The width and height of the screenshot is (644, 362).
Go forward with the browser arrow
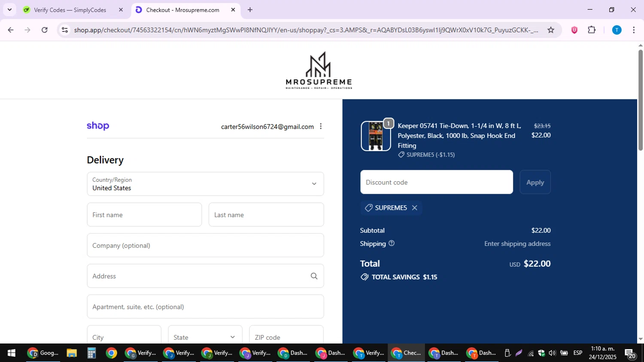click(27, 30)
